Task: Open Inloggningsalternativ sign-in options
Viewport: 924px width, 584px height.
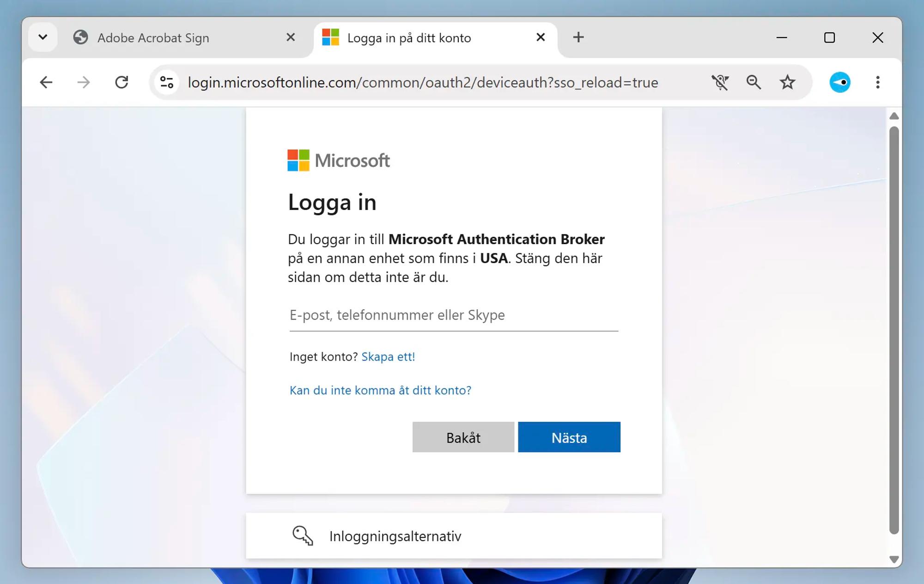Action: [454, 536]
